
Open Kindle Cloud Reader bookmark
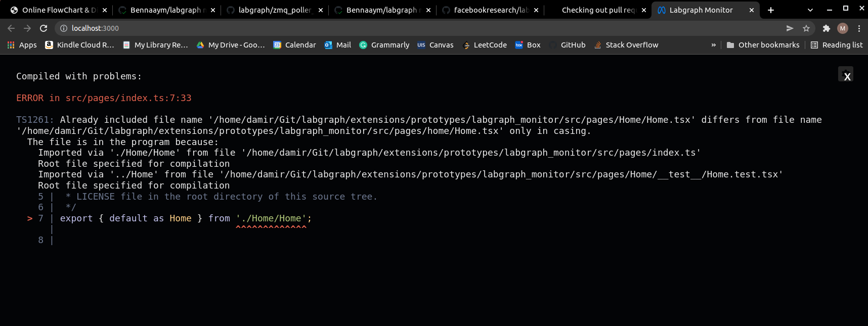[x=79, y=45]
